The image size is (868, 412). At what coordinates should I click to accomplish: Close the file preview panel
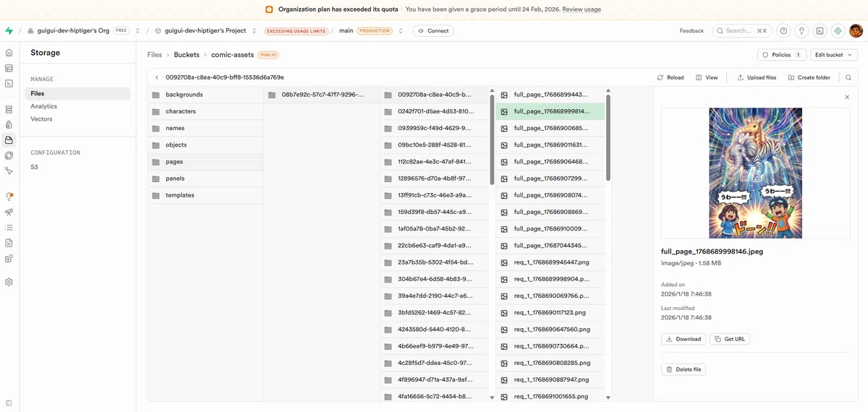pos(847,97)
